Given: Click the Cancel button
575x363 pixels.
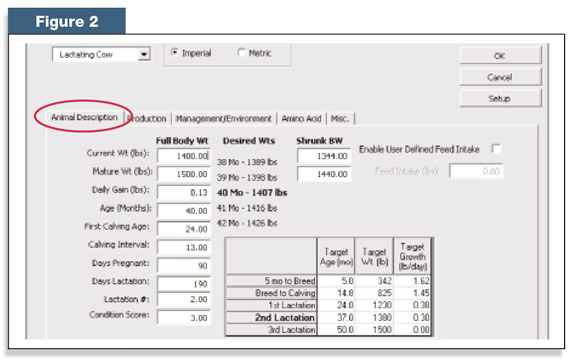Looking at the screenshot, I should coord(500,77).
